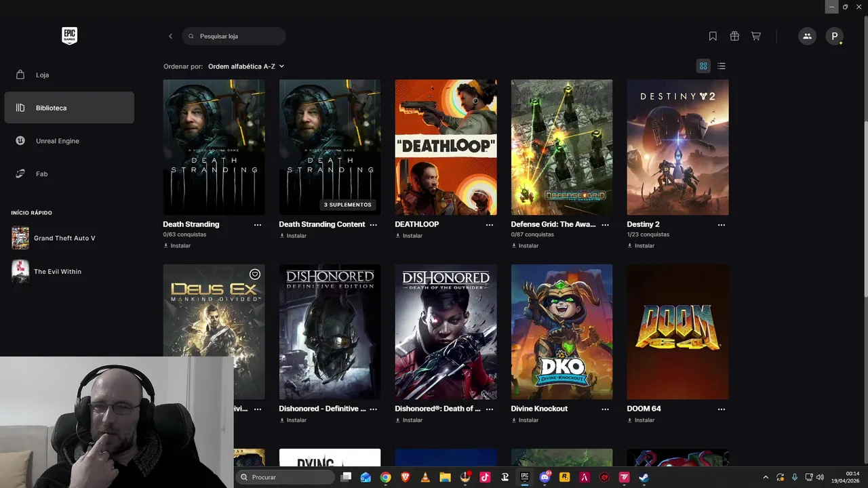868x488 pixels.
Task: Open the wishlist bookmark icon
Action: [x=713, y=36]
